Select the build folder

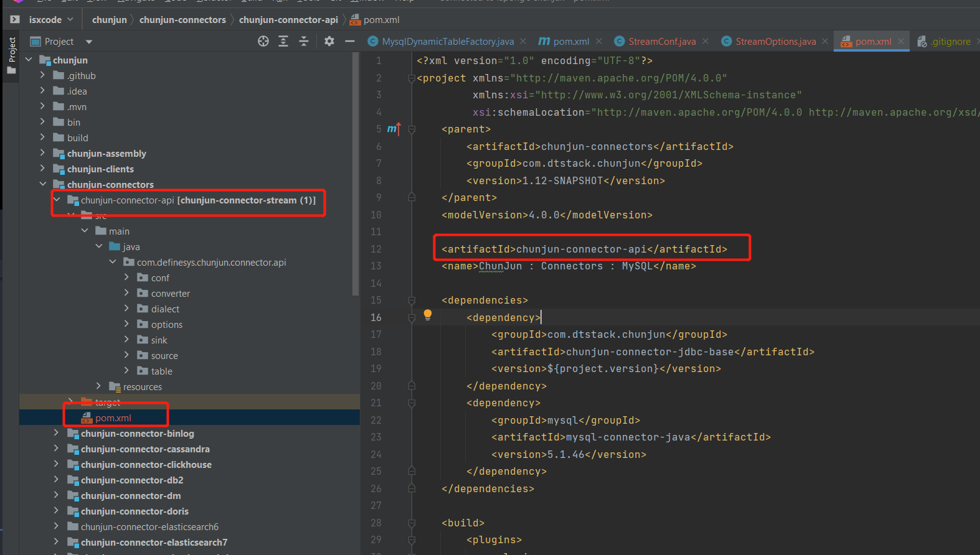pos(78,138)
